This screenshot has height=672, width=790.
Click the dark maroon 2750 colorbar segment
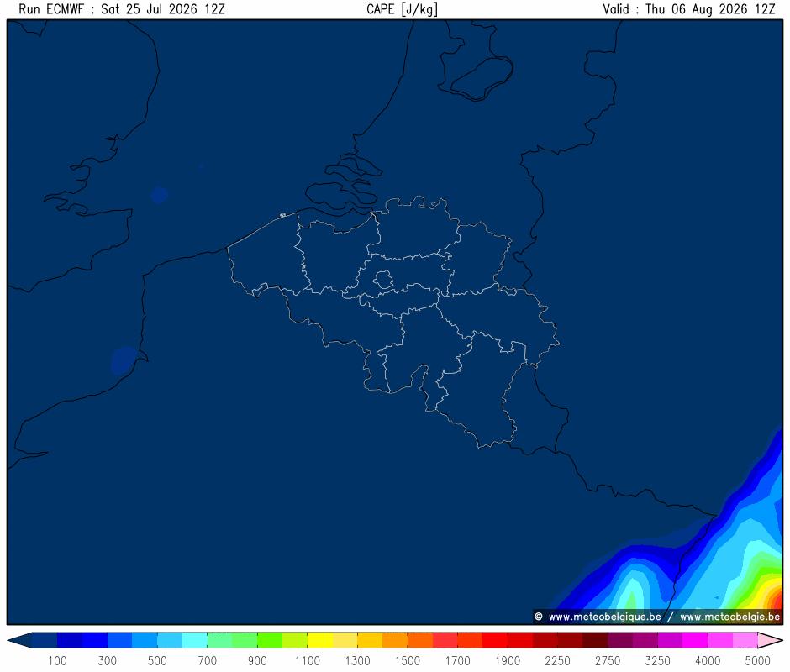(595, 640)
